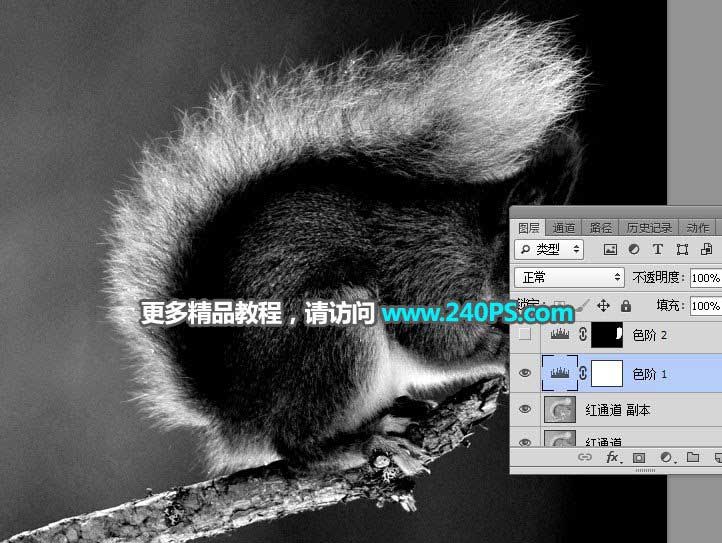Open the fx layer styles menu
The height and width of the screenshot is (543, 722).
[x=612, y=457]
